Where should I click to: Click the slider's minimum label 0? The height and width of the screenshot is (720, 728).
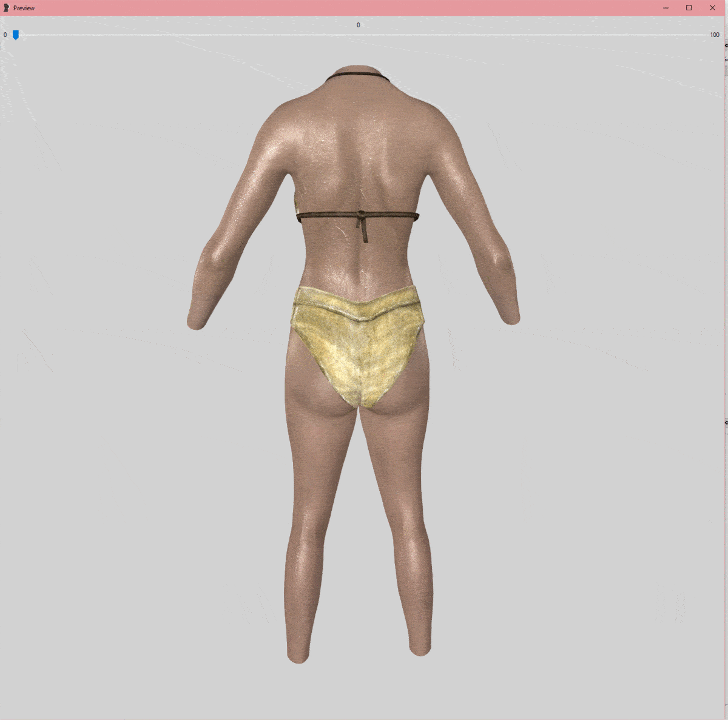click(5, 35)
